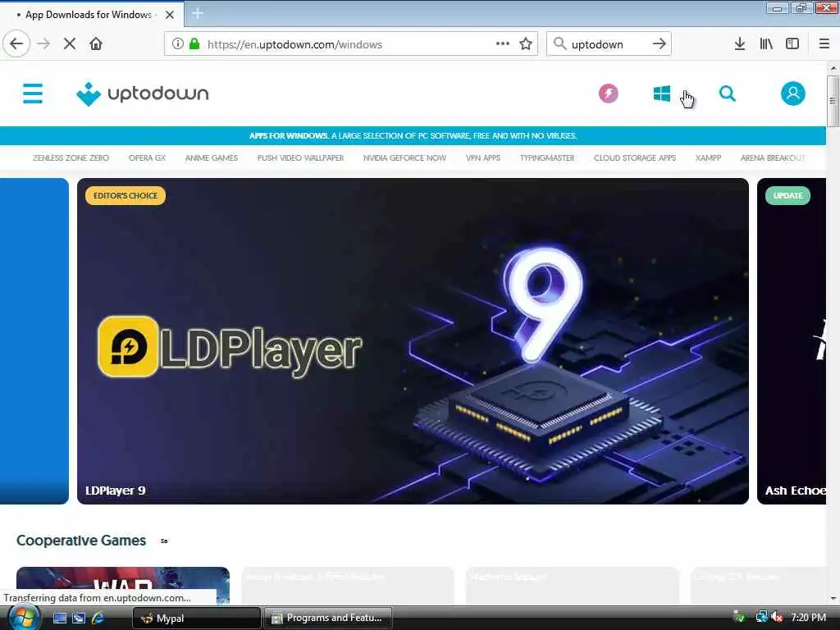Open a new browser tab

click(197, 14)
